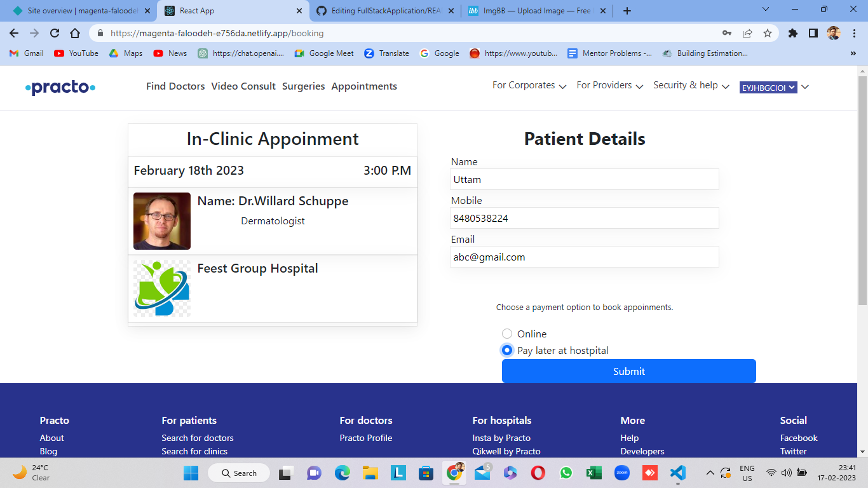Image resolution: width=868 pixels, height=488 pixels.
Task: Open the Facebook footer link
Action: (x=799, y=438)
